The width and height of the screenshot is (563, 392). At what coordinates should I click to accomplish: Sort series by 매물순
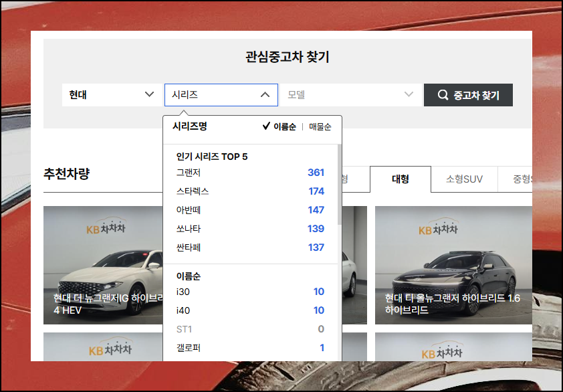pos(320,126)
